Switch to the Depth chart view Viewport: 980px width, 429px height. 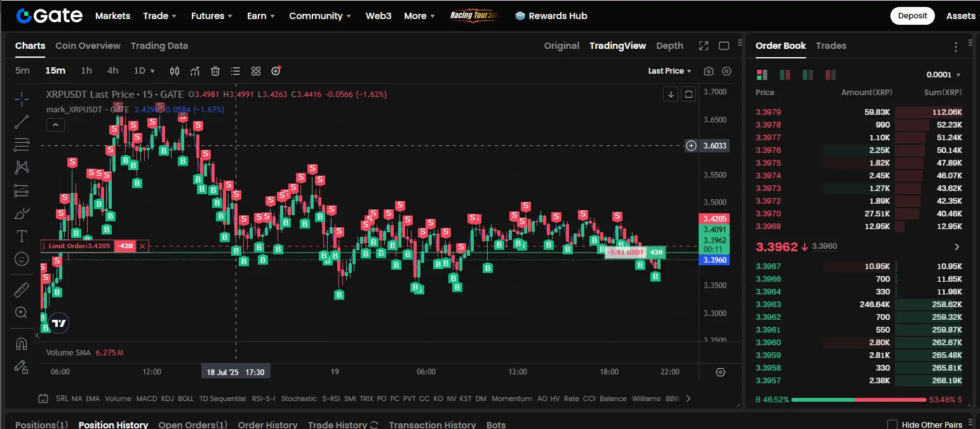(669, 46)
